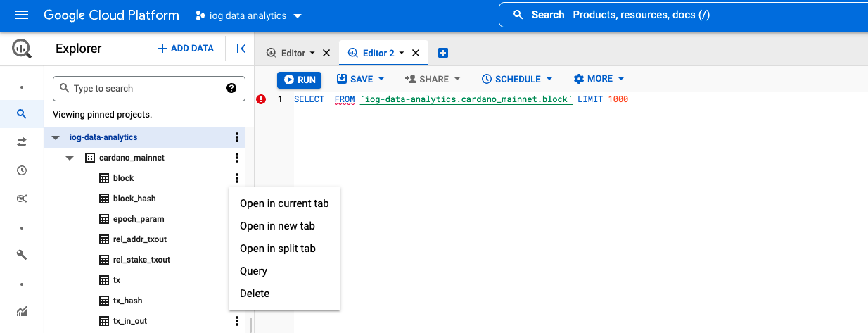Click the search help question mark icon
Screen dimensions: 868x333
coord(231,88)
